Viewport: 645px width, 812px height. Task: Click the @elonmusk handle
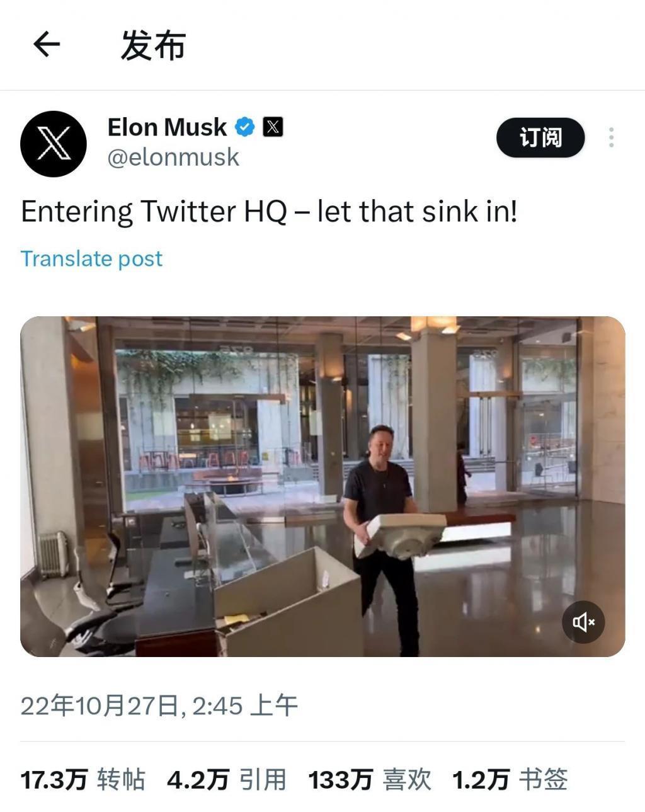coord(173,157)
